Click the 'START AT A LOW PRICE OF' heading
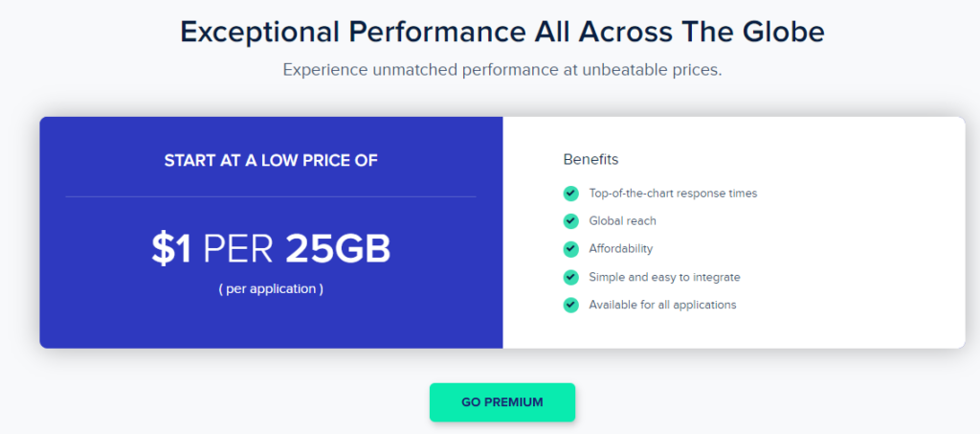The image size is (980, 434). [x=271, y=160]
